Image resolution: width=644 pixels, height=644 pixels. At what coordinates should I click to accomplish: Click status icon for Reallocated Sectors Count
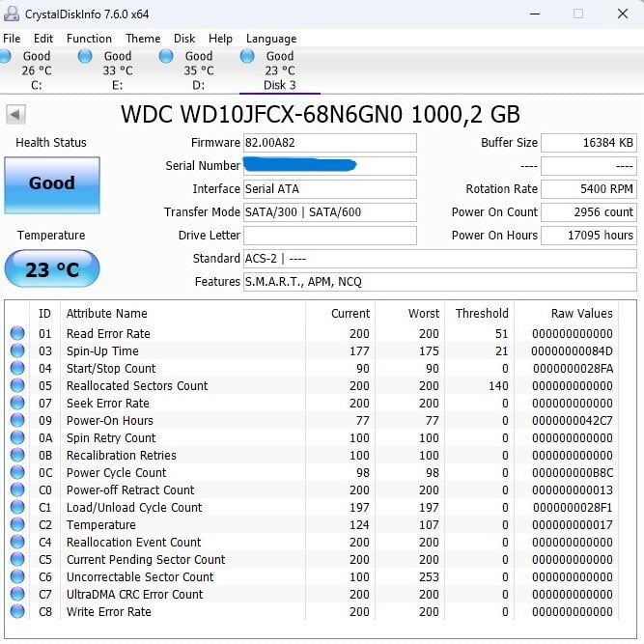click(x=17, y=385)
